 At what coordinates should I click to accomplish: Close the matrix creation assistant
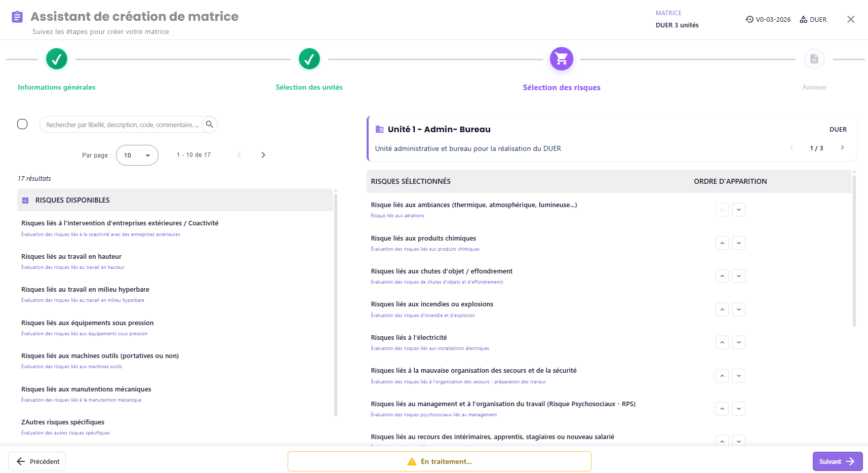(x=851, y=19)
